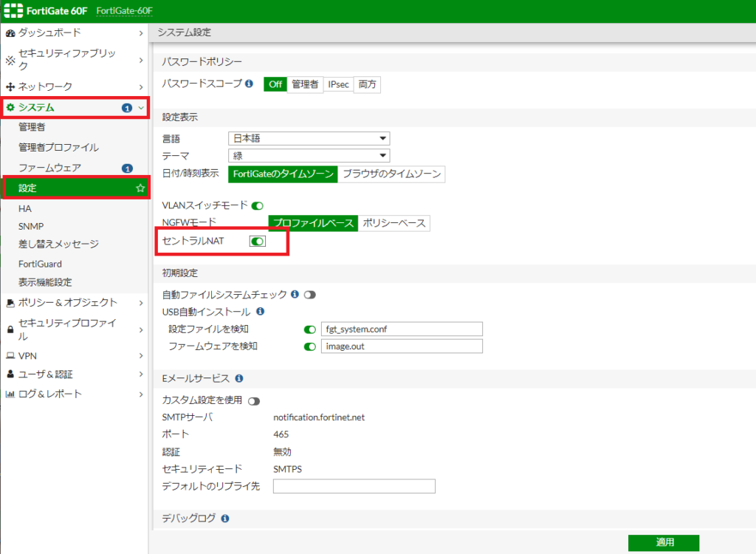Switch パスワードスコープ to 両方
Viewport: 756px width, 554px height.
tap(367, 84)
